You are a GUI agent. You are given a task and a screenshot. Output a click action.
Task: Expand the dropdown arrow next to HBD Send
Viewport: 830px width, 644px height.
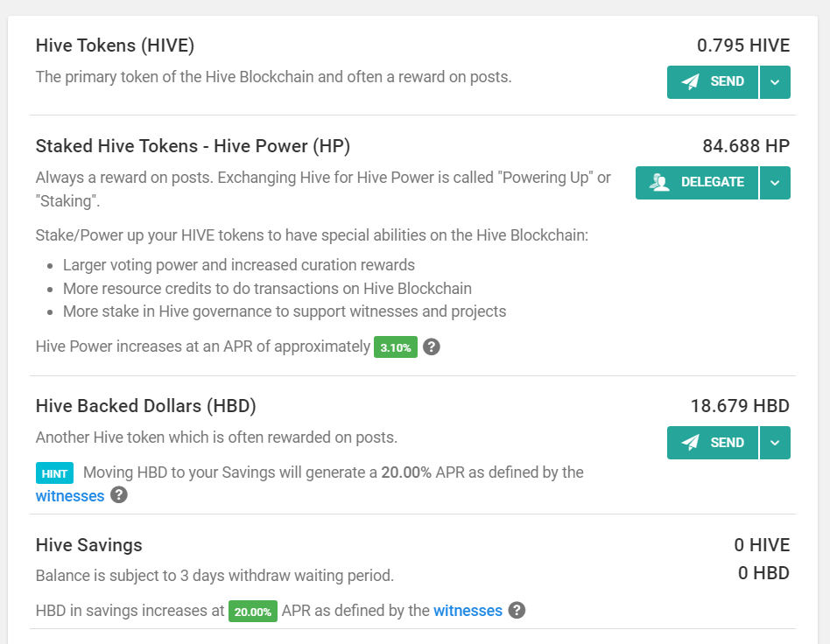click(x=775, y=443)
